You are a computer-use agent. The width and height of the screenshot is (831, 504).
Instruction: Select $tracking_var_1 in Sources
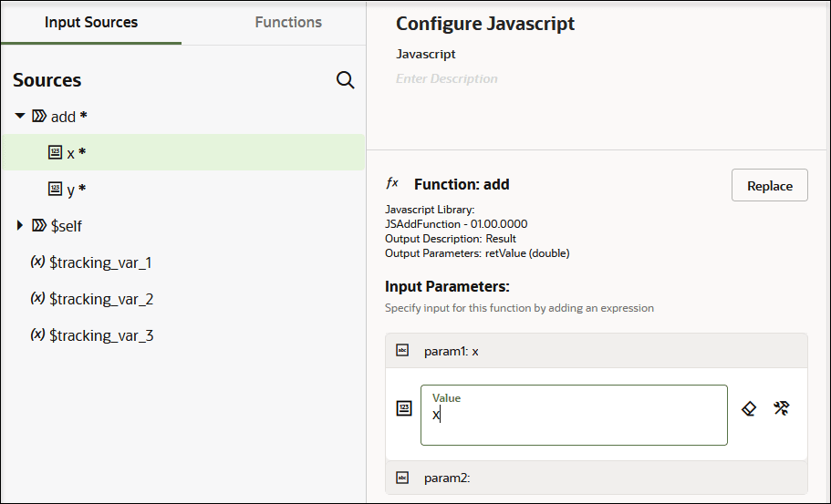click(100, 262)
